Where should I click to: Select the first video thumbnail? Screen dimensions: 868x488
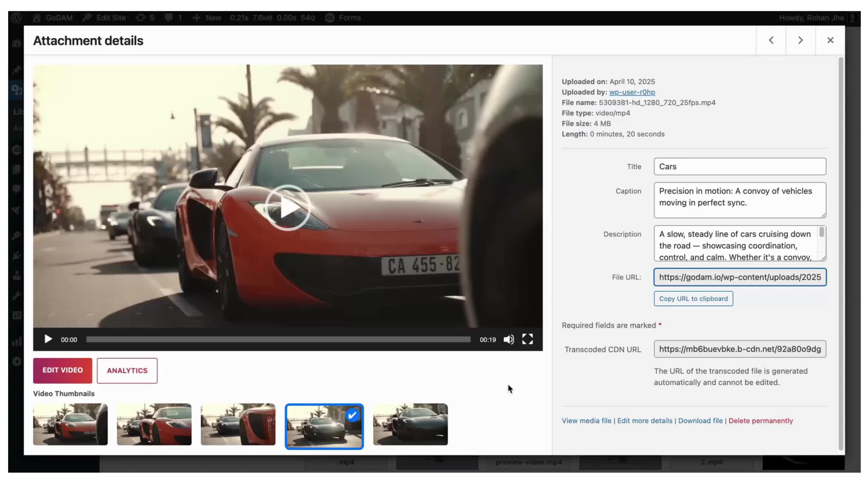[x=70, y=424]
